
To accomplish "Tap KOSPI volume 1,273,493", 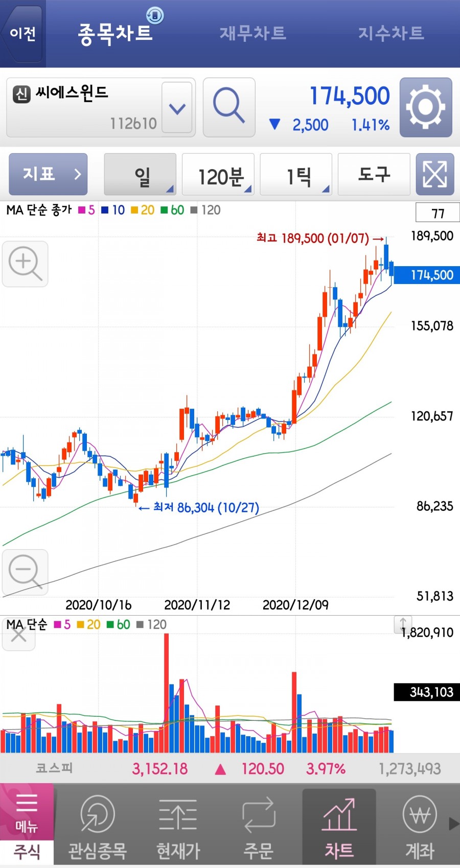I will tap(410, 768).
